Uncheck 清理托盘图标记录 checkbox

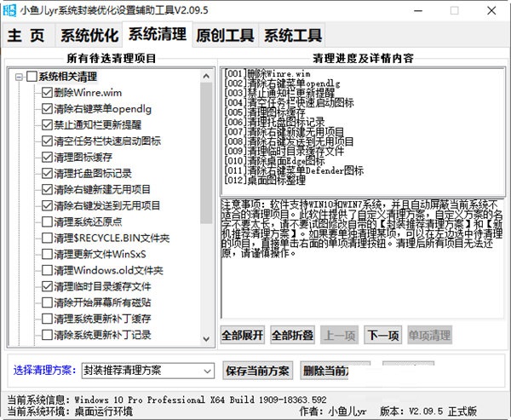click(47, 174)
